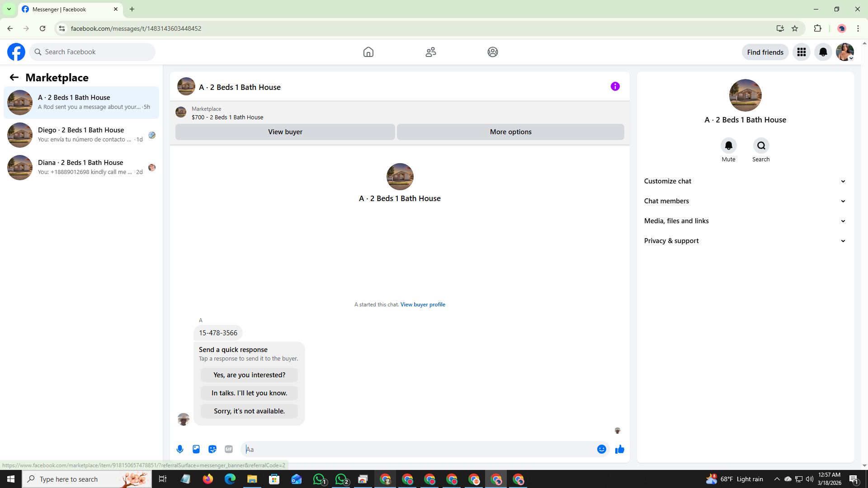The width and height of the screenshot is (868, 488).
Task: Open the Microsoft Store from the taskbar
Action: 274,479
